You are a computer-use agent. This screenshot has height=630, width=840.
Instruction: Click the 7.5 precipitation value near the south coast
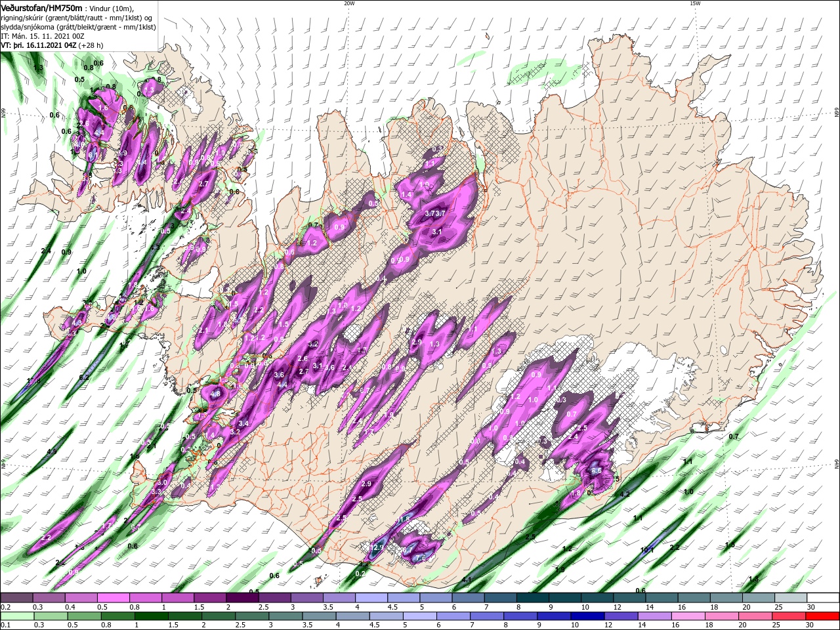(x=420, y=558)
